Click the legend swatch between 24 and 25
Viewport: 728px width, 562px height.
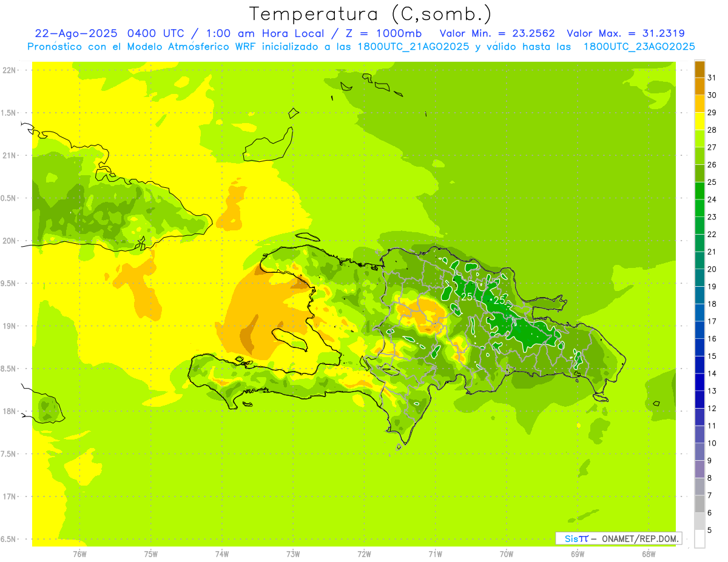click(x=699, y=191)
